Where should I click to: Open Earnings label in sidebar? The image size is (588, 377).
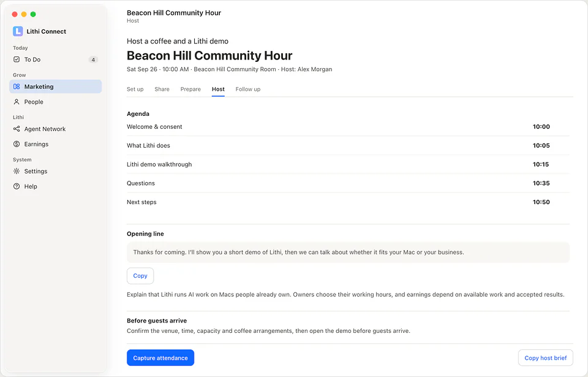[x=36, y=144]
